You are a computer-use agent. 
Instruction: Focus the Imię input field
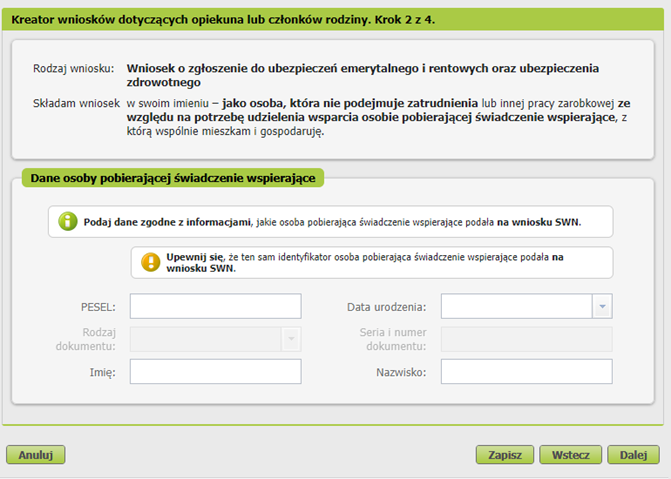216,372
